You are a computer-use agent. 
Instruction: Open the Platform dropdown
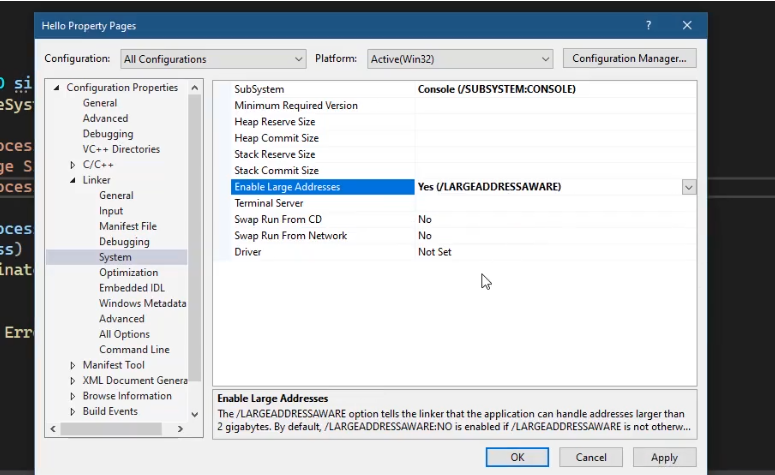point(460,59)
